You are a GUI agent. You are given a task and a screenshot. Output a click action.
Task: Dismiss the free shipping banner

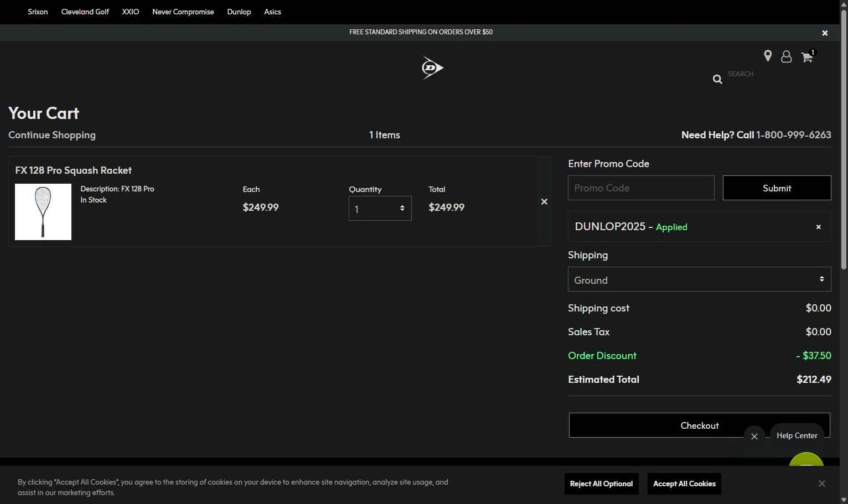coord(825,33)
